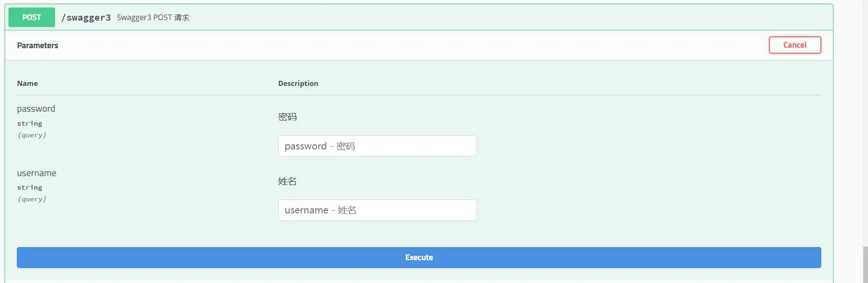Click the Name column header
Screen dimensions: 868x283
point(28,84)
